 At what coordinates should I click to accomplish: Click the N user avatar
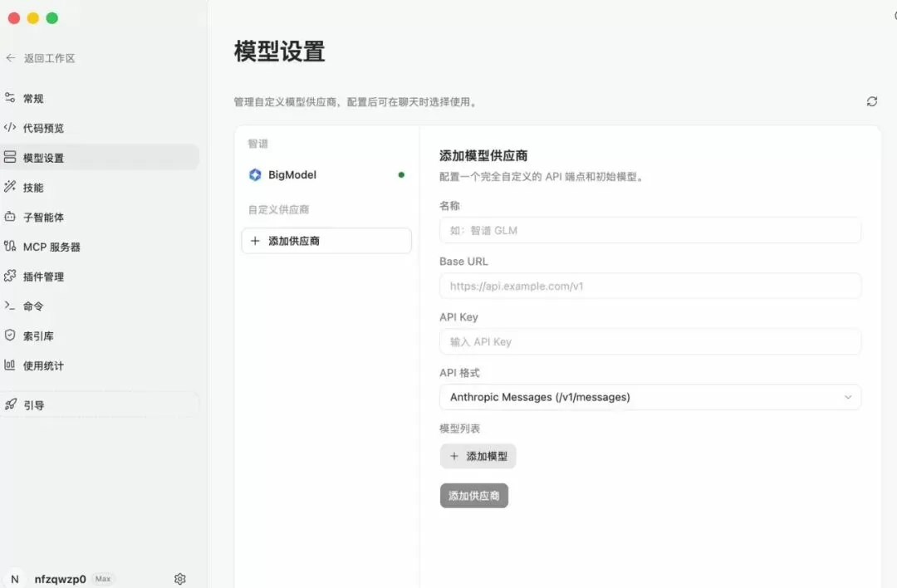(15, 579)
